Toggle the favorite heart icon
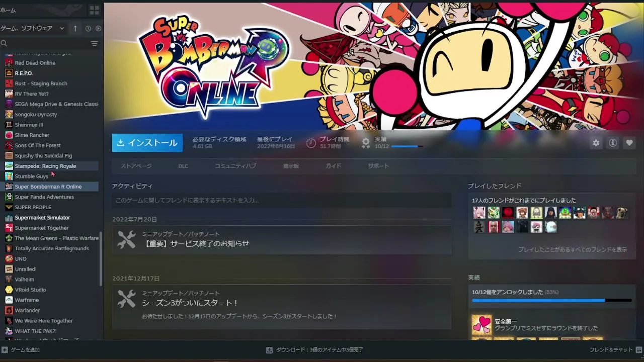Image resolution: width=644 pixels, height=362 pixels. 629,143
